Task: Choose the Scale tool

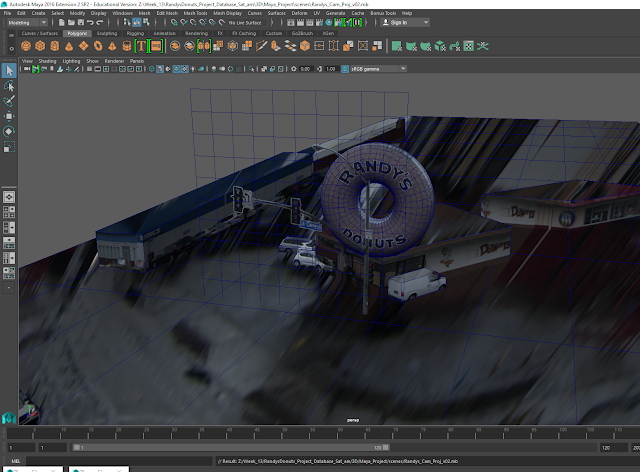Action: click(x=9, y=147)
